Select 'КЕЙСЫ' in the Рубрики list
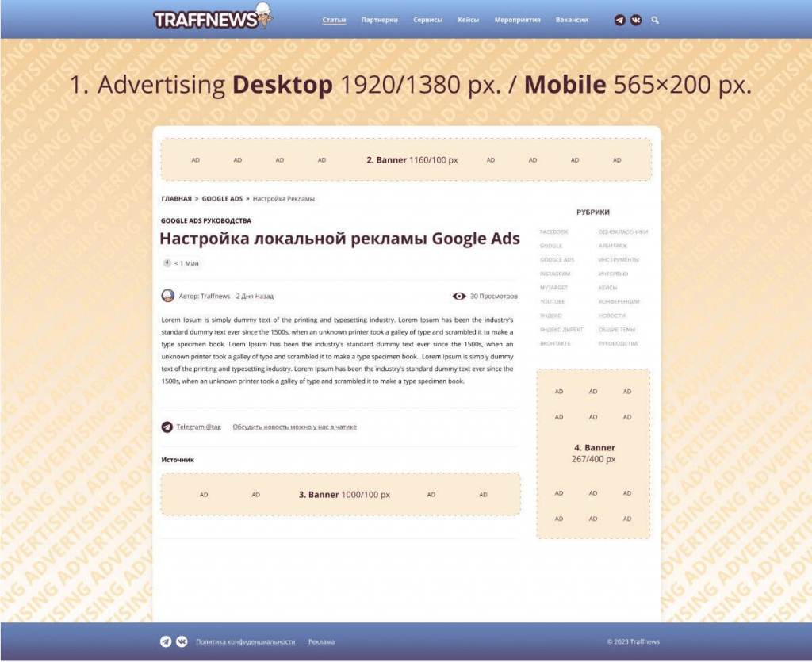 (x=608, y=288)
